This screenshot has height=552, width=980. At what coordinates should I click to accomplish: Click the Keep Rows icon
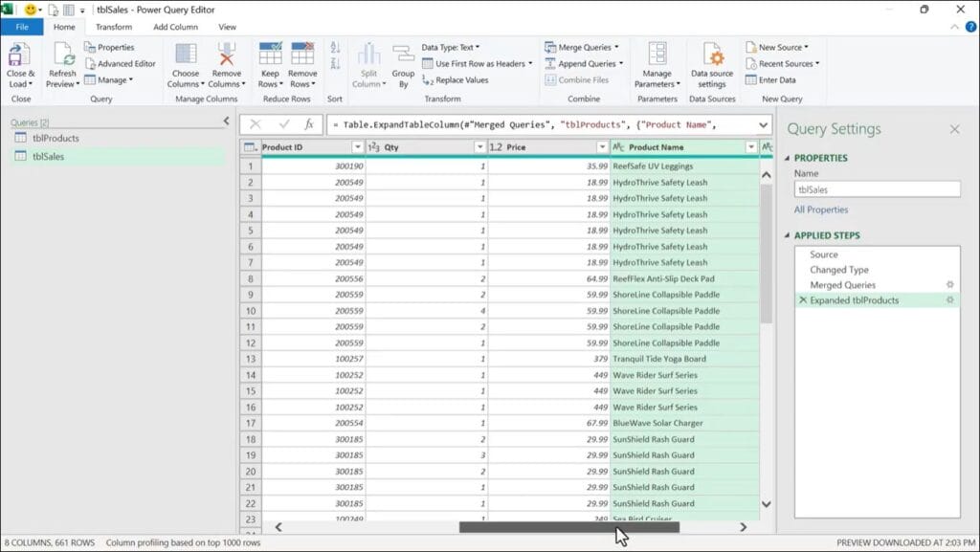[270, 55]
